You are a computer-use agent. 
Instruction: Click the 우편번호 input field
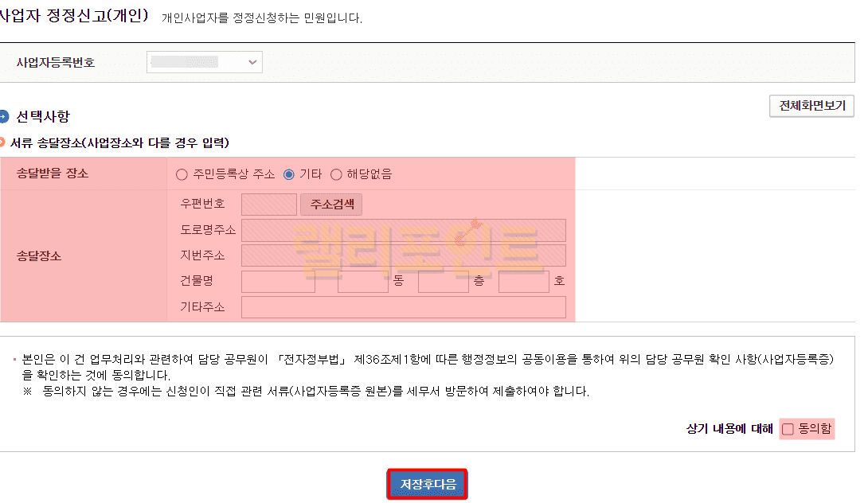(268, 205)
